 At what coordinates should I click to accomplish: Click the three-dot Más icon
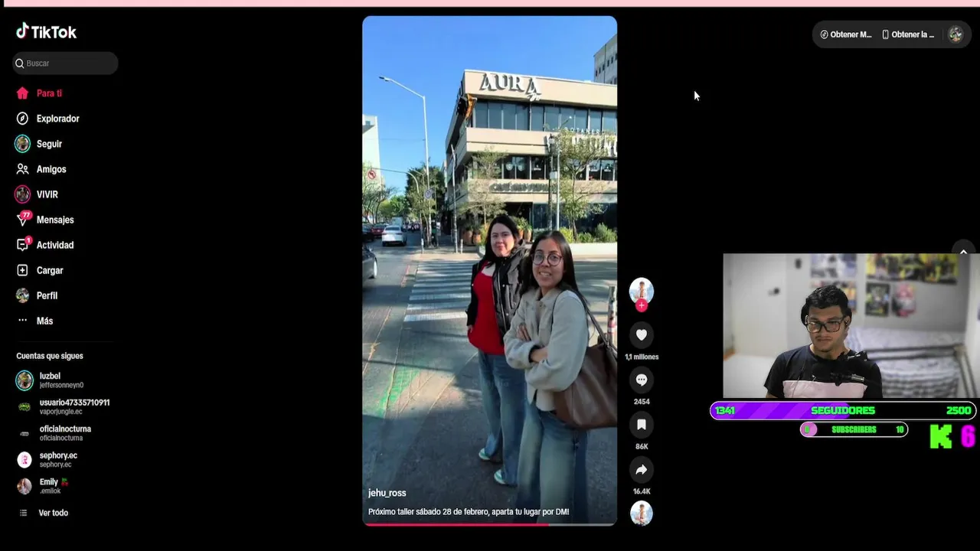tap(22, 321)
